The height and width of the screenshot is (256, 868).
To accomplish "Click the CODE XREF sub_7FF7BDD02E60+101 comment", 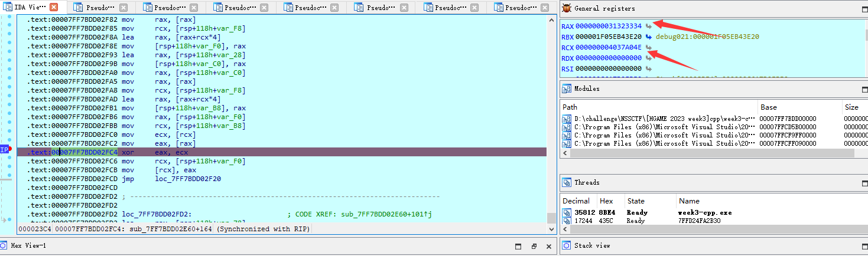I will click(x=360, y=214).
